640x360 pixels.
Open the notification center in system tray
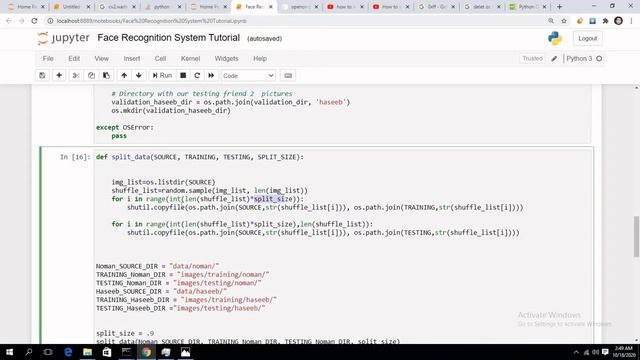click(x=605, y=352)
